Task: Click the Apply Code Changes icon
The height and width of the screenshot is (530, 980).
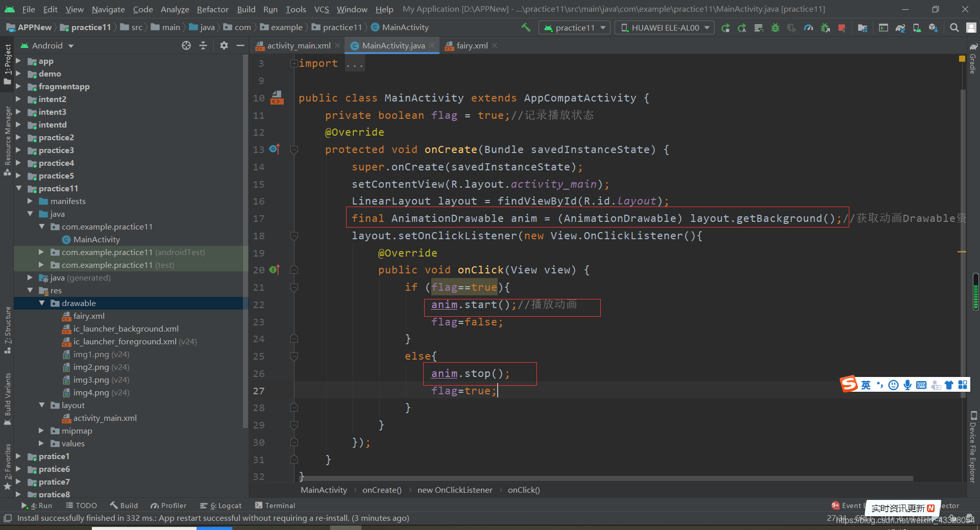Action: tap(758, 28)
